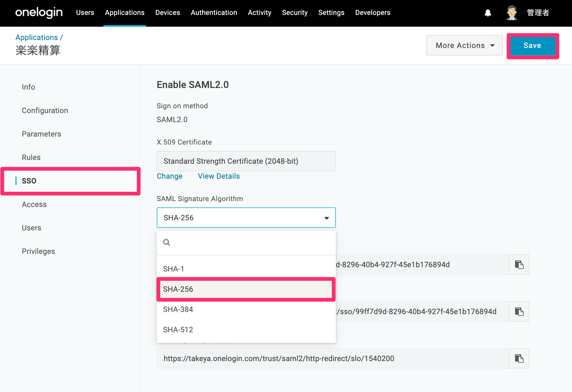572x392 pixels.
Task: Click the 'SAML2.0' sign on method value
Action: pyautogui.click(x=172, y=119)
